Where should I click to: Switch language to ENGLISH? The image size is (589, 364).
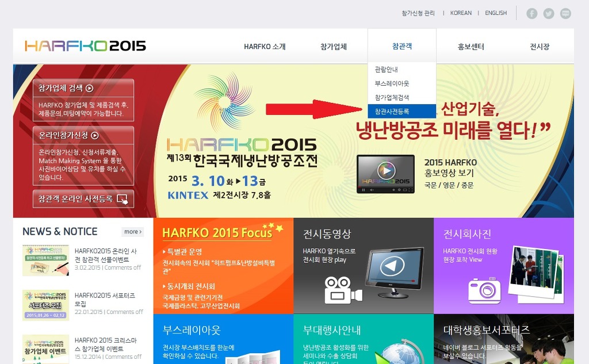[x=496, y=13]
